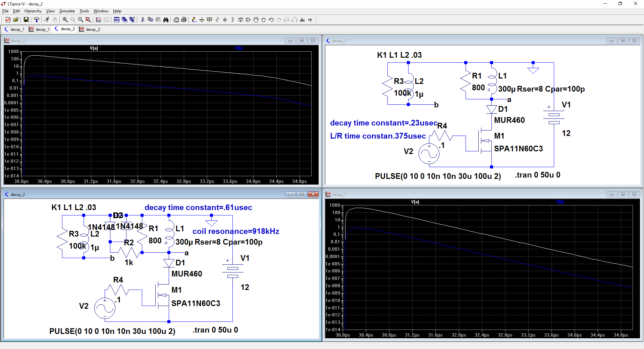Click the Run simulation icon
The image size is (644, 349).
47,20
